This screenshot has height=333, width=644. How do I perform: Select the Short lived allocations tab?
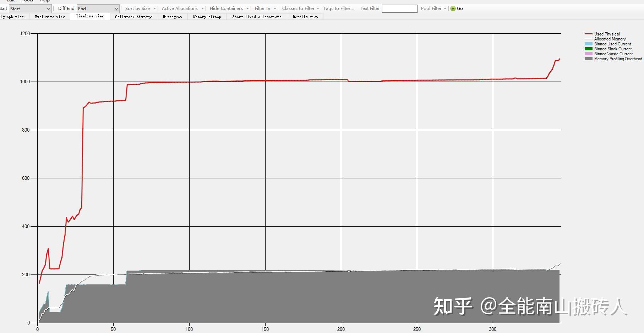click(256, 16)
